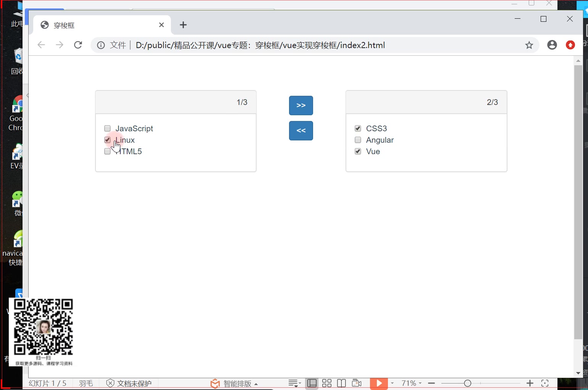This screenshot has width=588, height=390.
Task: Switch to reading view in WPS
Action: (341, 383)
